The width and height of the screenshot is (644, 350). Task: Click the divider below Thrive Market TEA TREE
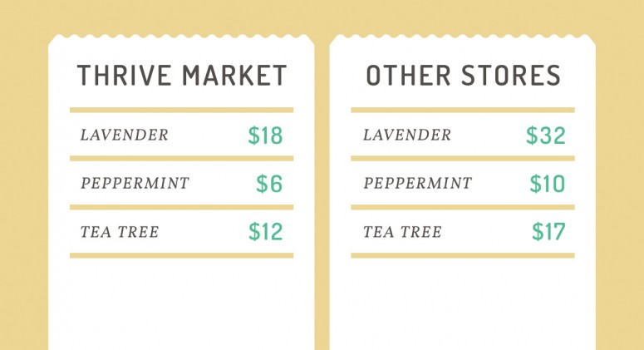click(181, 255)
